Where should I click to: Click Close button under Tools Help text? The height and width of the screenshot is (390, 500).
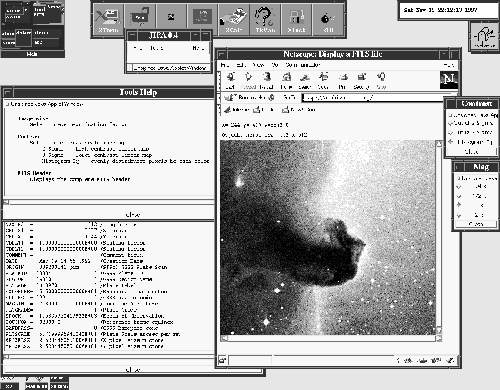pos(133,215)
